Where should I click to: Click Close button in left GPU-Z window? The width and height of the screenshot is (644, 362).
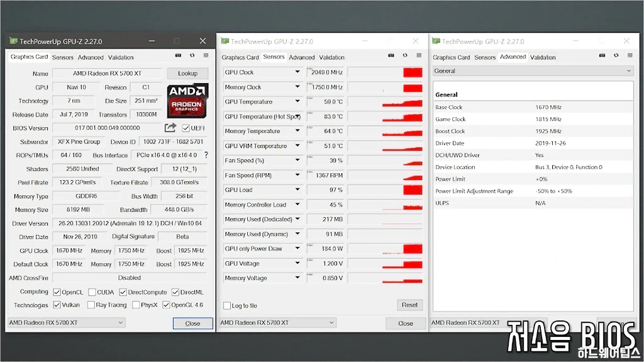coord(192,324)
